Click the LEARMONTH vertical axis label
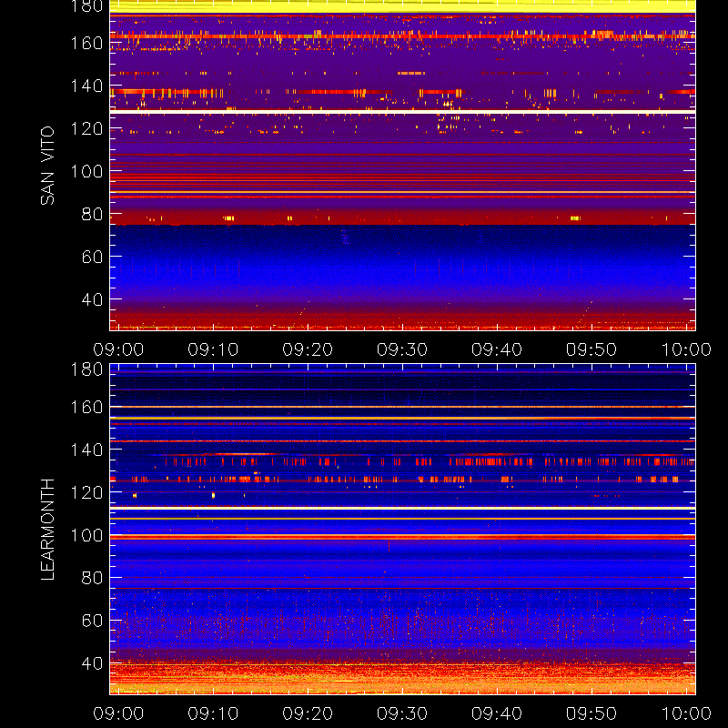The image size is (728, 728). [x=47, y=530]
